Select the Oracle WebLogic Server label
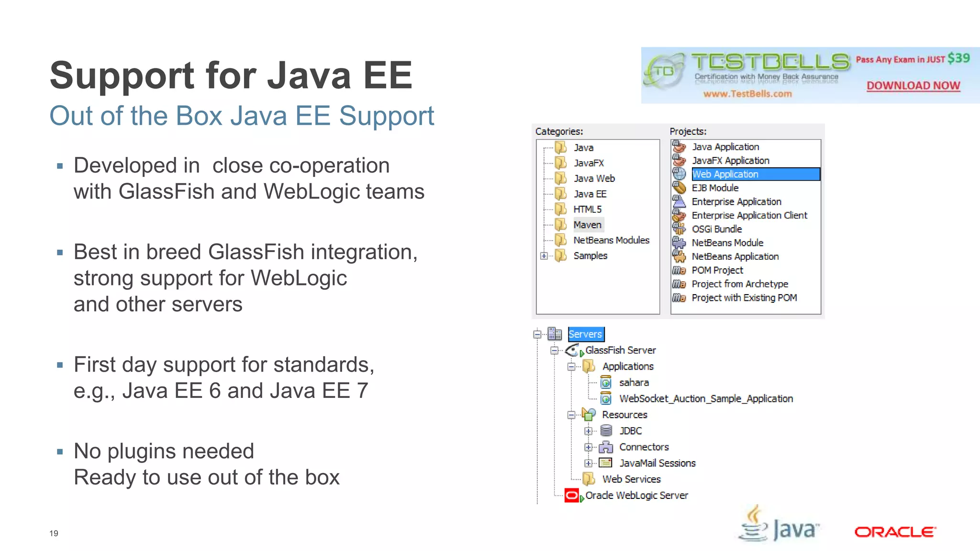The image size is (980, 551). [x=636, y=495]
